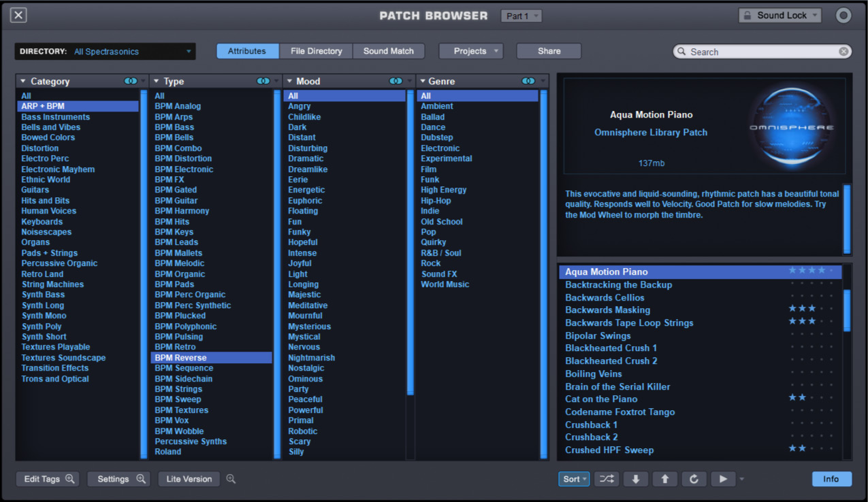Click the Edit Tags button
Viewport: 868px width, 502px height.
click(x=48, y=479)
